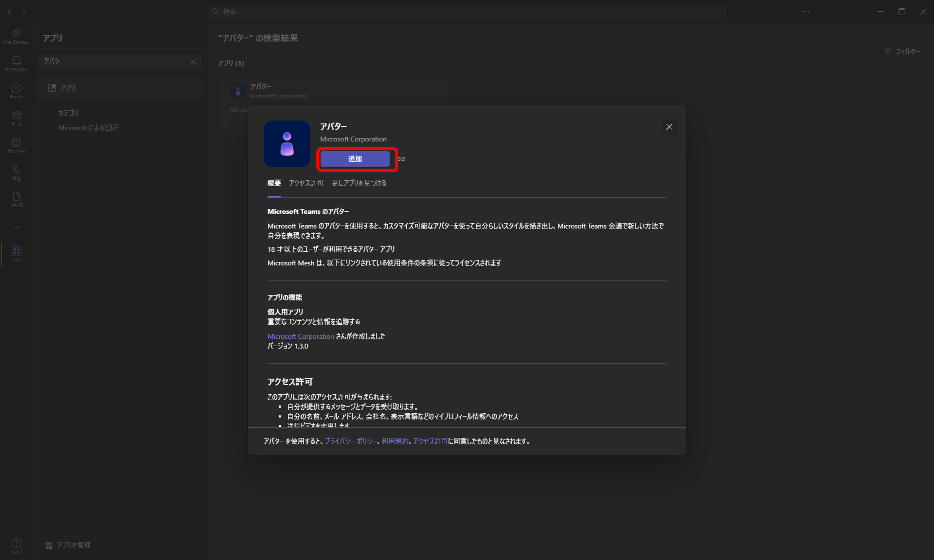Open the フィルター (Filter) option
Screen dimensions: 934x560
pyautogui.click(x=902, y=51)
